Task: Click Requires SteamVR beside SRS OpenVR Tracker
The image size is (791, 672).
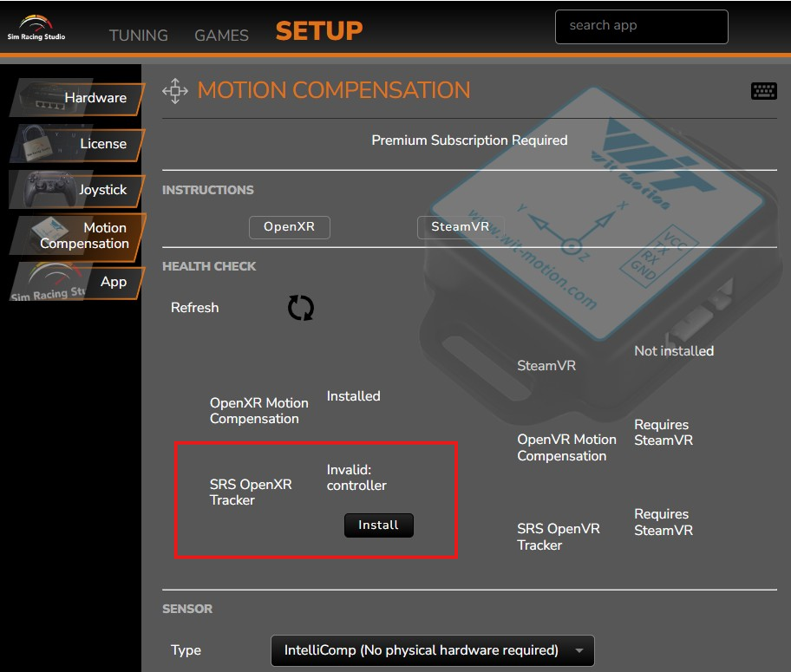Action: click(x=664, y=522)
